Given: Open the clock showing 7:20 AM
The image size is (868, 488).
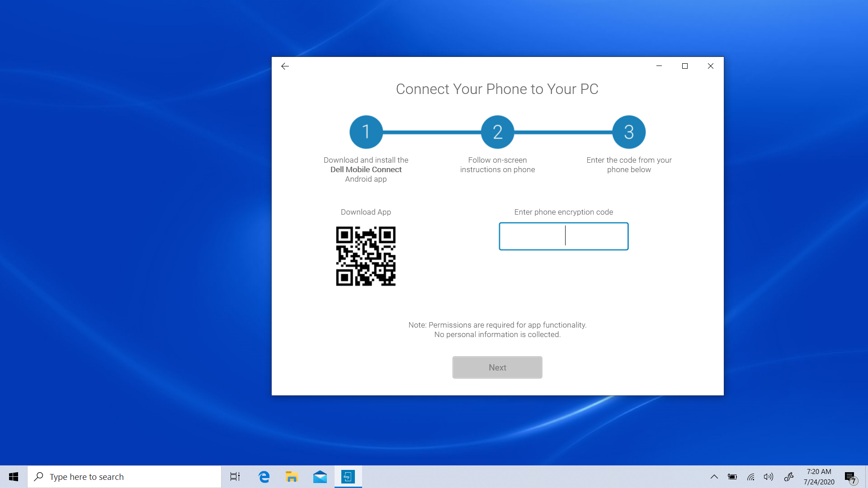Looking at the screenshot, I should (x=819, y=477).
